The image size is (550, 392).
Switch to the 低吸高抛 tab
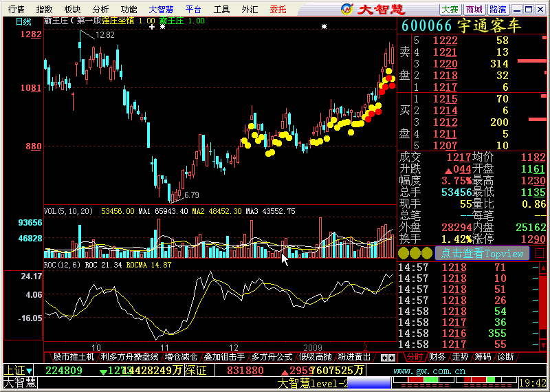(x=315, y=357)
